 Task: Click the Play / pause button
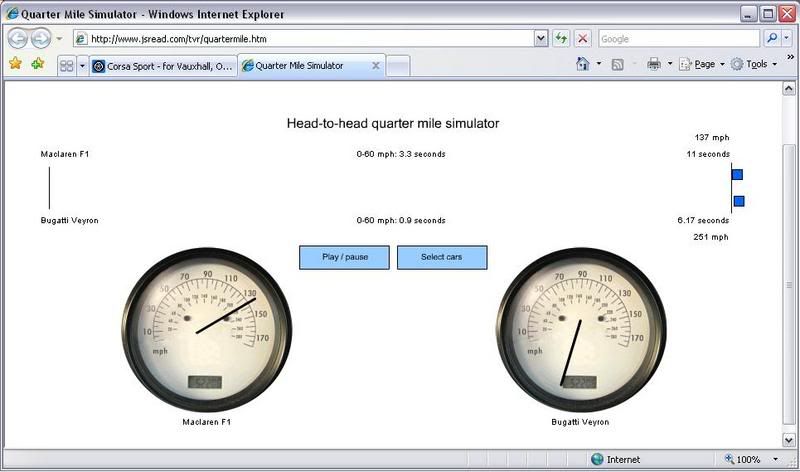point(344,257)
